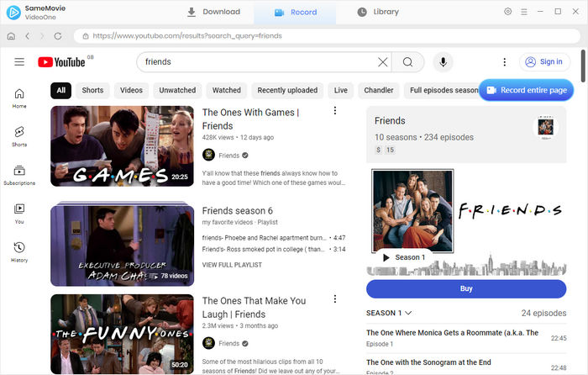Select the Watched filter chip
This screenshot has width=588, height=375.
click(x=227, y=91)
